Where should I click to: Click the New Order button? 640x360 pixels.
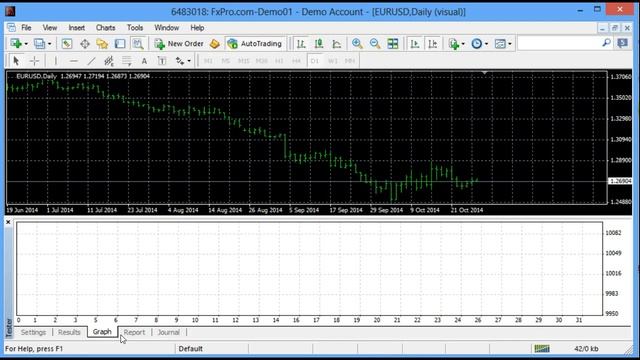click(x=179, y=44)
